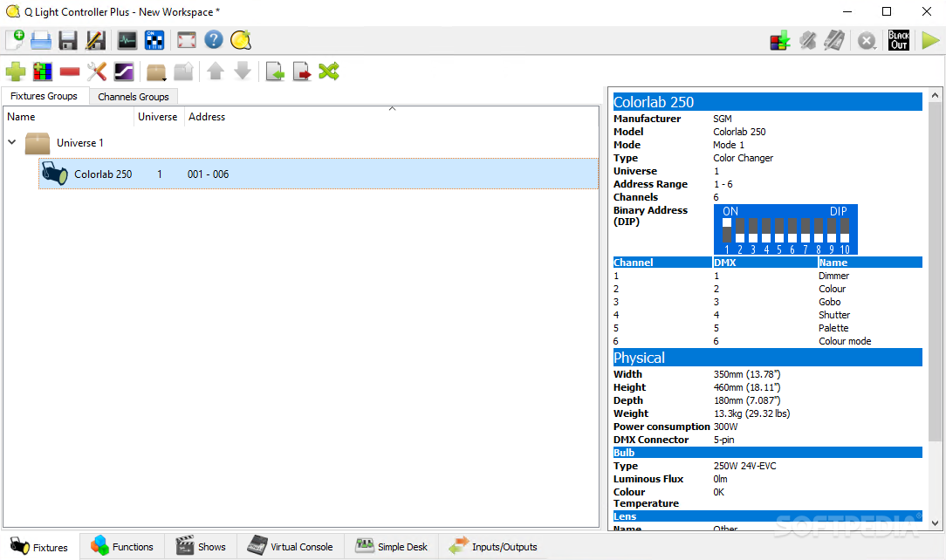Viewport: 946px width, 560px height.
Task: Add a fixture with green plus
Action: point(15,72)
